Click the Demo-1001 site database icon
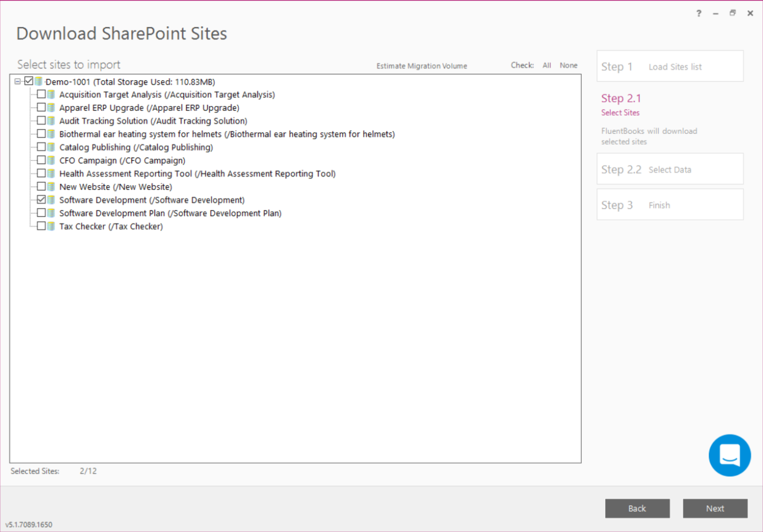 pos(39,81)
